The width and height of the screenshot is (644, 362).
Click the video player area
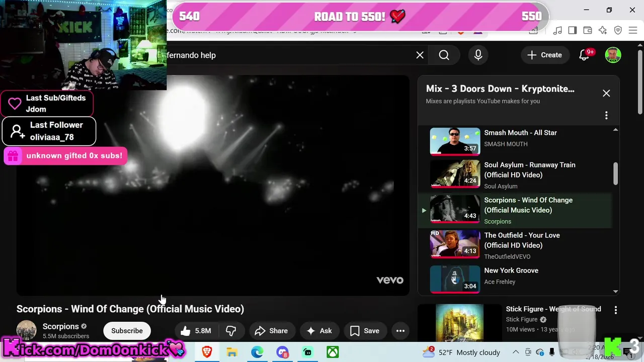click(x=213, y=185)
